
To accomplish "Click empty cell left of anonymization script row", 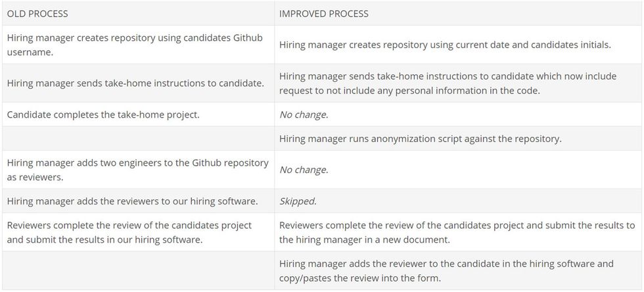I will [138, 139].
